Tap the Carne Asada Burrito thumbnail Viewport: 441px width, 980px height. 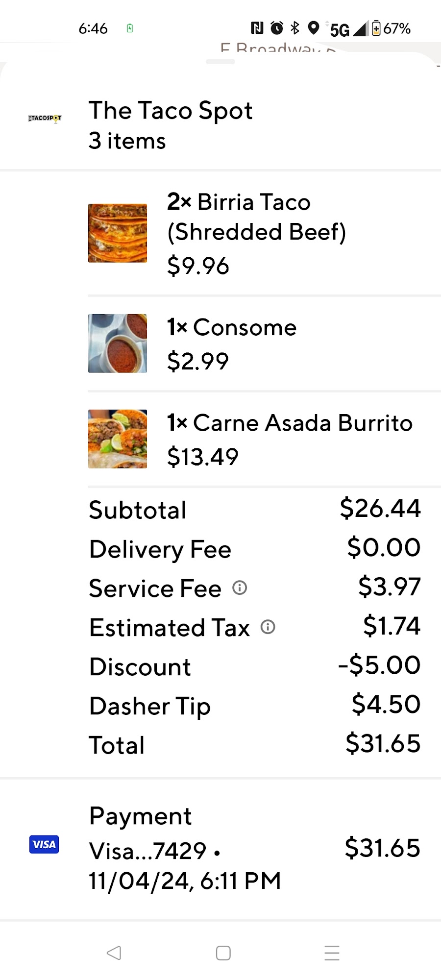pyautogui.click(x=118, y=439)
